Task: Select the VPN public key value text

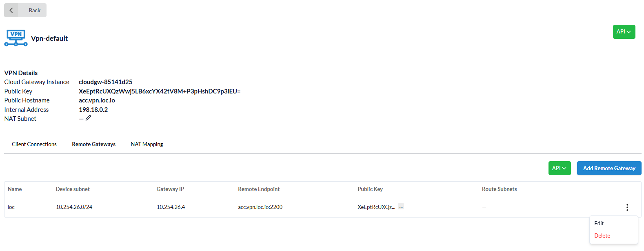Action: point(160,91)
